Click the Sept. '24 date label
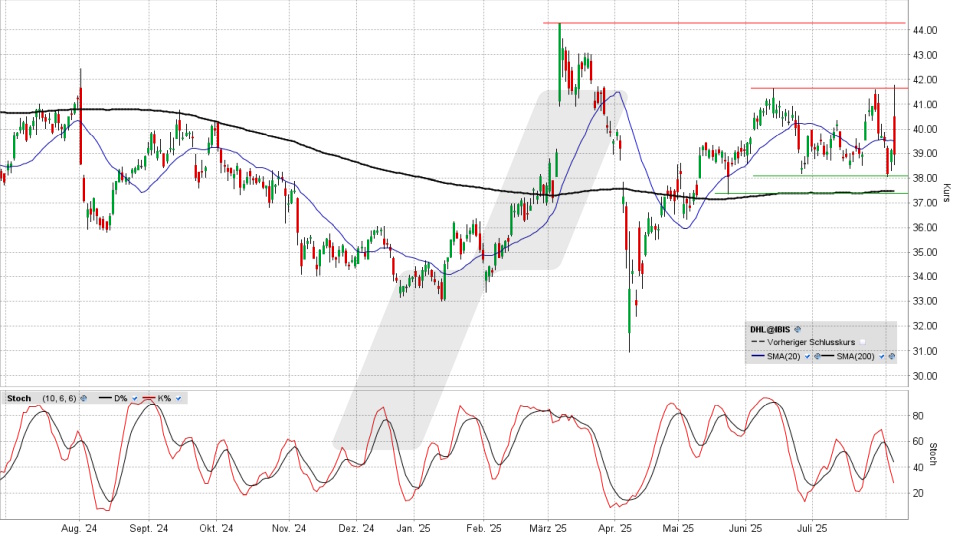Viewport: 960px width, 540px height. (x=149, y=528)
